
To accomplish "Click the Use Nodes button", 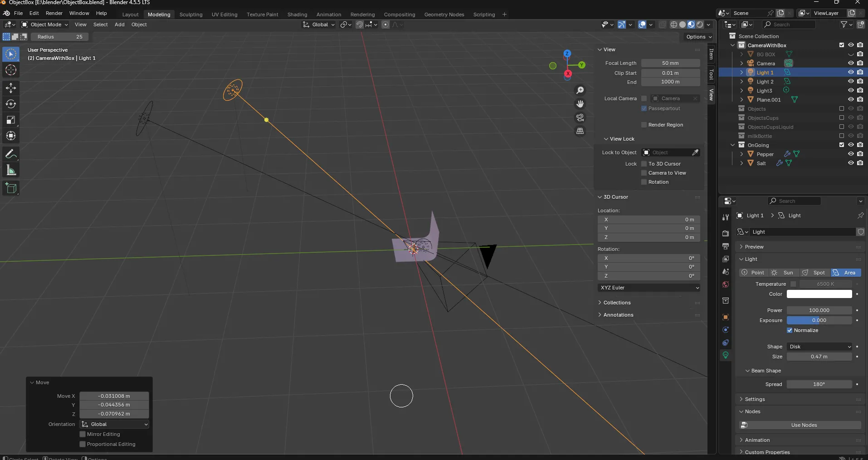I will (804, 425).
